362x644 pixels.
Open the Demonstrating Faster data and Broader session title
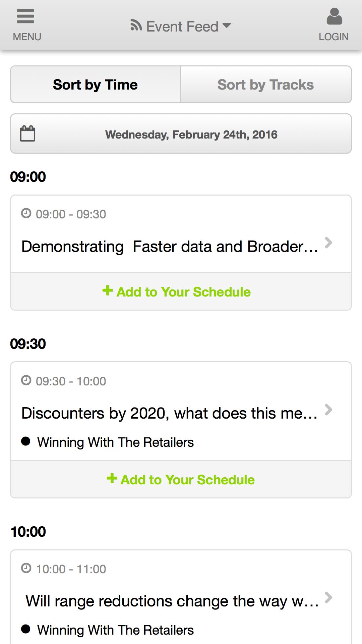(x=170, y=247)
